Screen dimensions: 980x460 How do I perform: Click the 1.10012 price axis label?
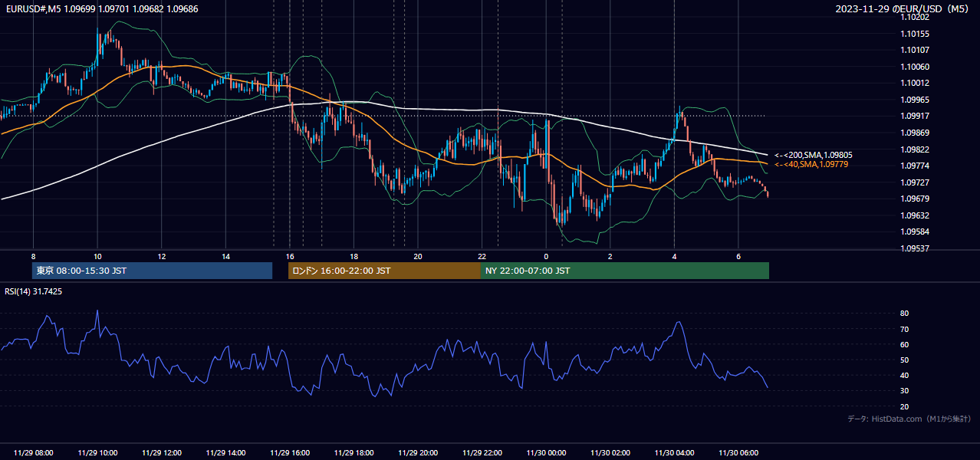tap(915, 84)
